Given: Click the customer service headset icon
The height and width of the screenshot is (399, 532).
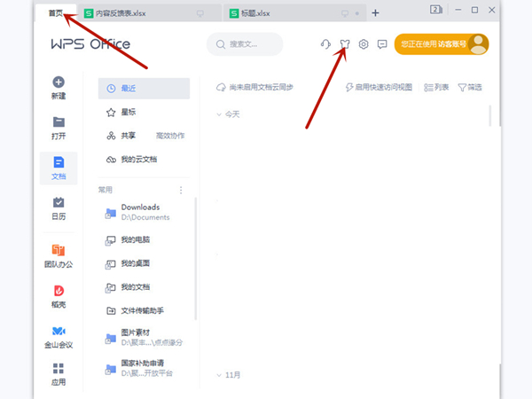Looking at the screenshot, I should click(x=325, y=43).
